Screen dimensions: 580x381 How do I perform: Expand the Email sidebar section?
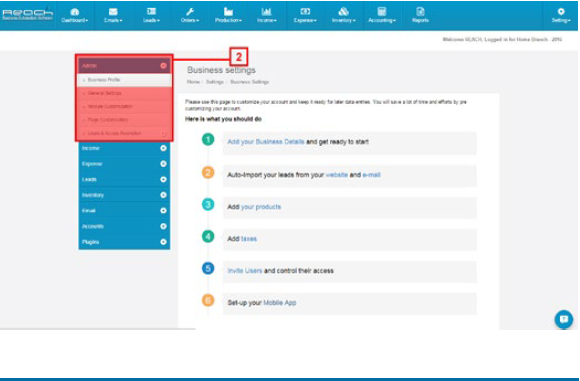click(124, 210)
